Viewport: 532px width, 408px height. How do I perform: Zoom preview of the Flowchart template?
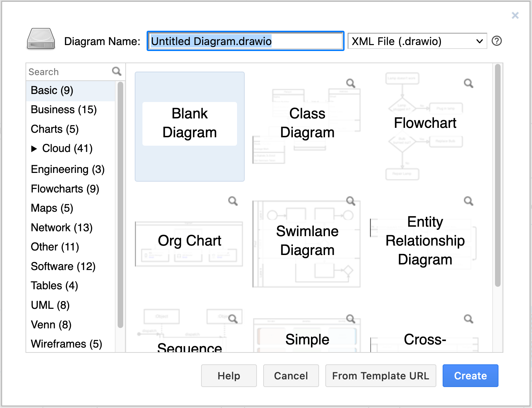coord(468,83)
